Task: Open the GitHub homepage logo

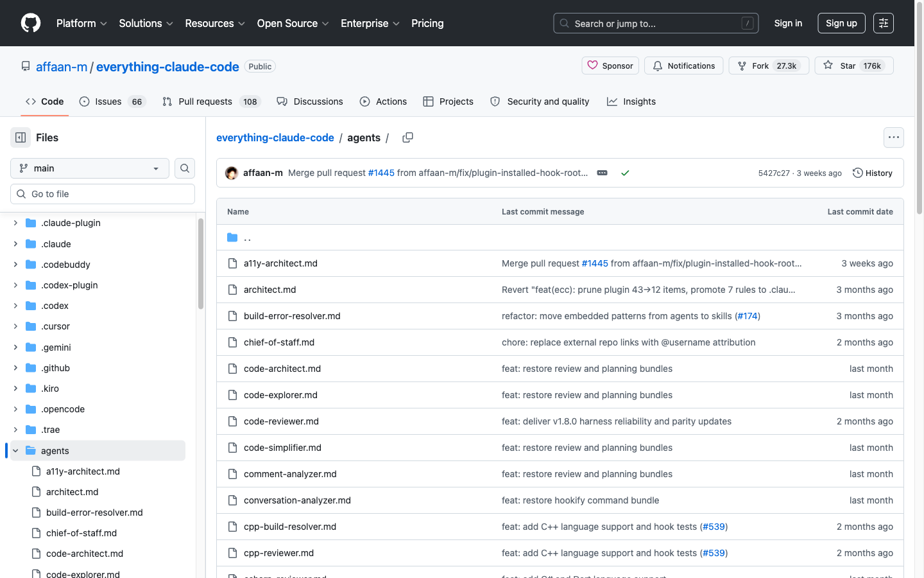Action: point(31,23)
